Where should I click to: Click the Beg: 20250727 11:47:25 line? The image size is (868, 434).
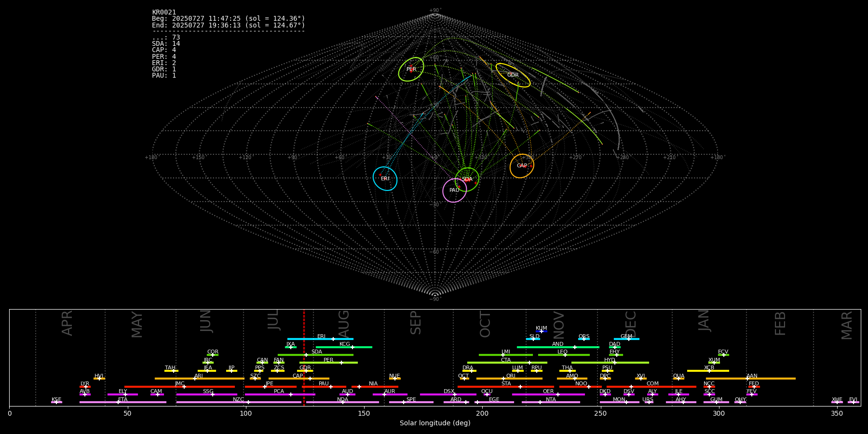(x=229, y=19)
